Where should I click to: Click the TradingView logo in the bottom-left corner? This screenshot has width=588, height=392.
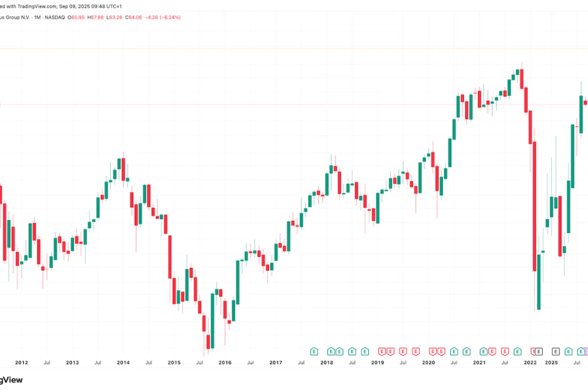point(11,380)
